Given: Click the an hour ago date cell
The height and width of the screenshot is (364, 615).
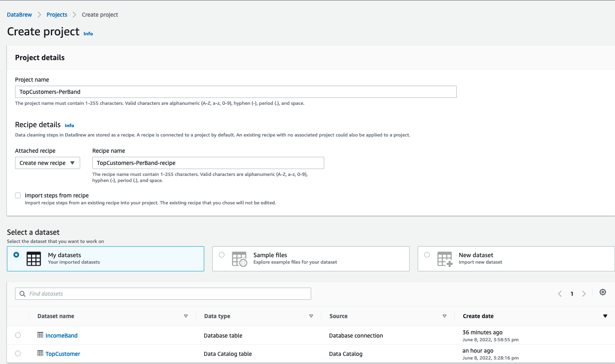Looking at the screenshot, I should point(478,351).
